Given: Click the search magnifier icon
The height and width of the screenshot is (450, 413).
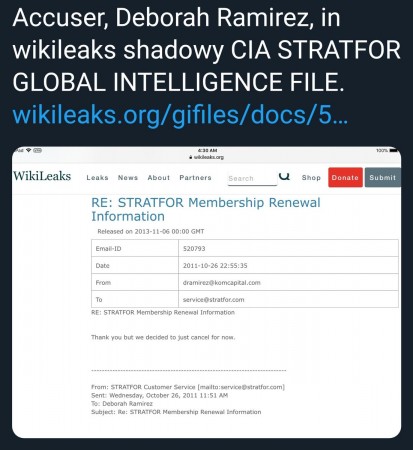Looking at the screenshot, I should [x=284, y=176].
